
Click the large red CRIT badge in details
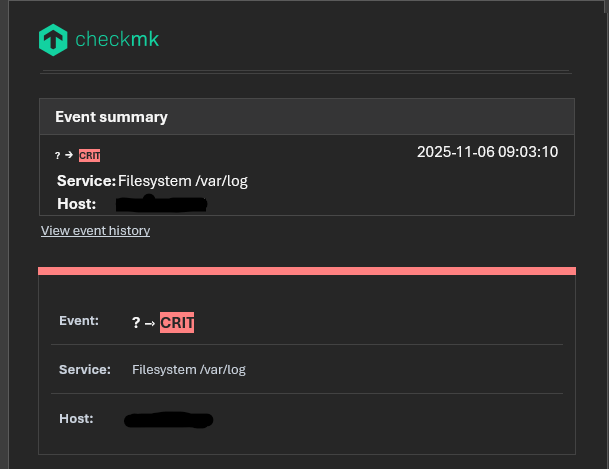177,323
